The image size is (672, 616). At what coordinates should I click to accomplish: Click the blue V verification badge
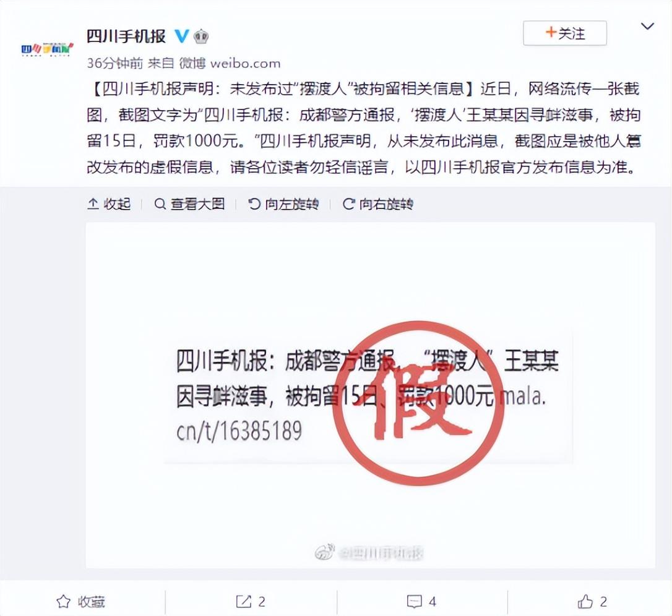(x=182, y=36)
